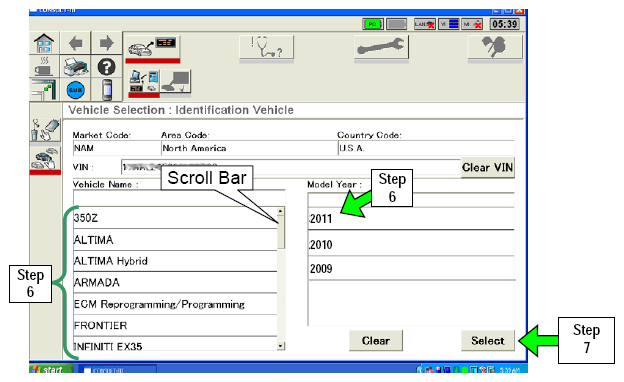624x382 pixels.
Task: Select model year 2009
Action: [411, 269]
